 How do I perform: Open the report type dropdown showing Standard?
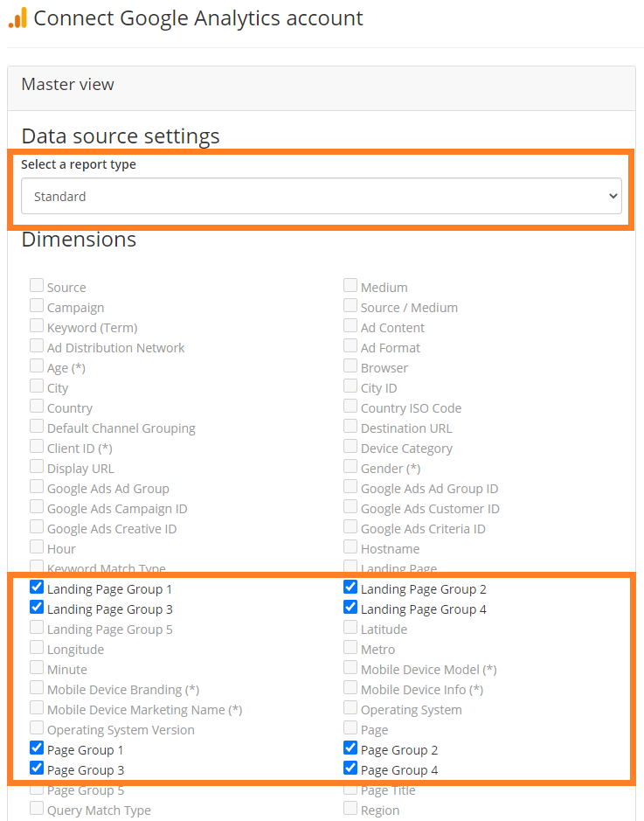(322, 196)
